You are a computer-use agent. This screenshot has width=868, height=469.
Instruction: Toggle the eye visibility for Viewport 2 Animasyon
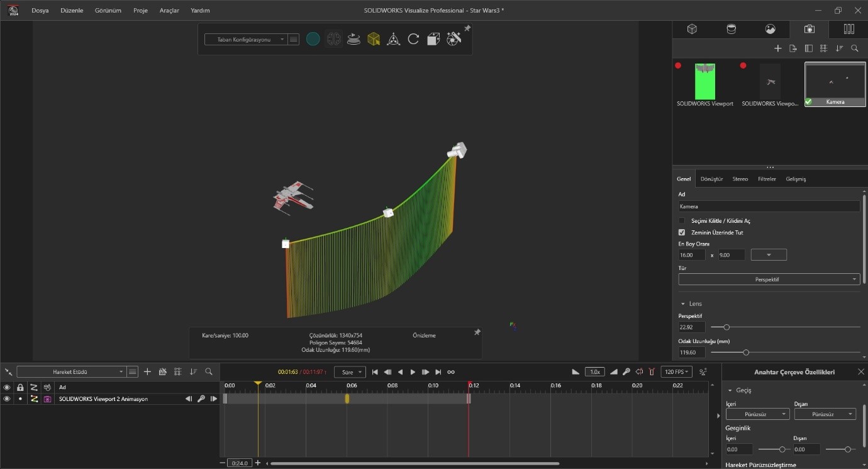tap(7, 399)
